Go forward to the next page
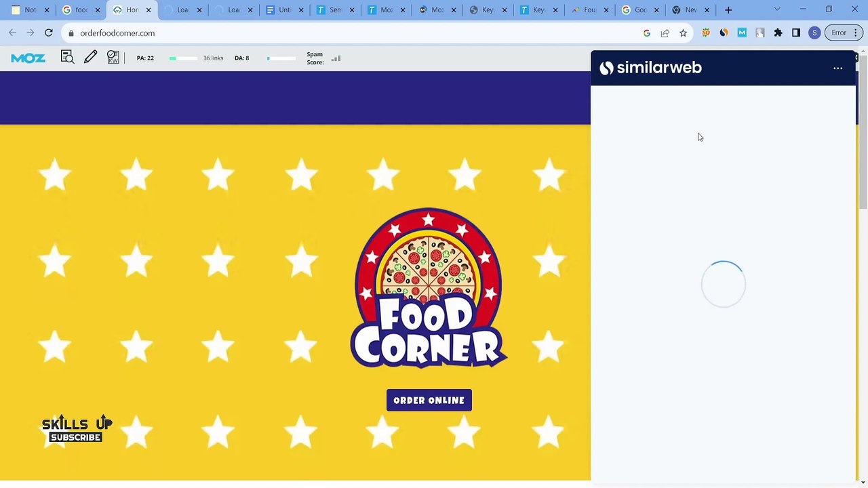 pos(31,33)
